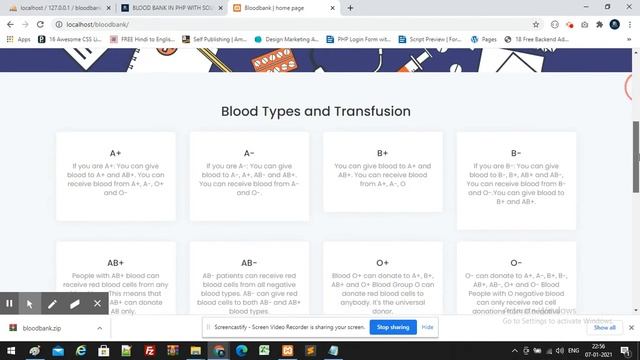
Task: Click the O- blood type card heading
Action: (x=516, y=263)
